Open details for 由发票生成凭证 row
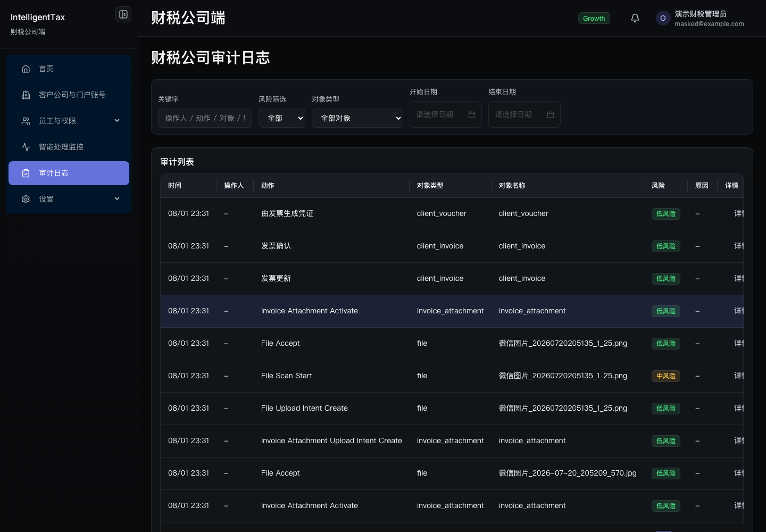 [739, 213]
